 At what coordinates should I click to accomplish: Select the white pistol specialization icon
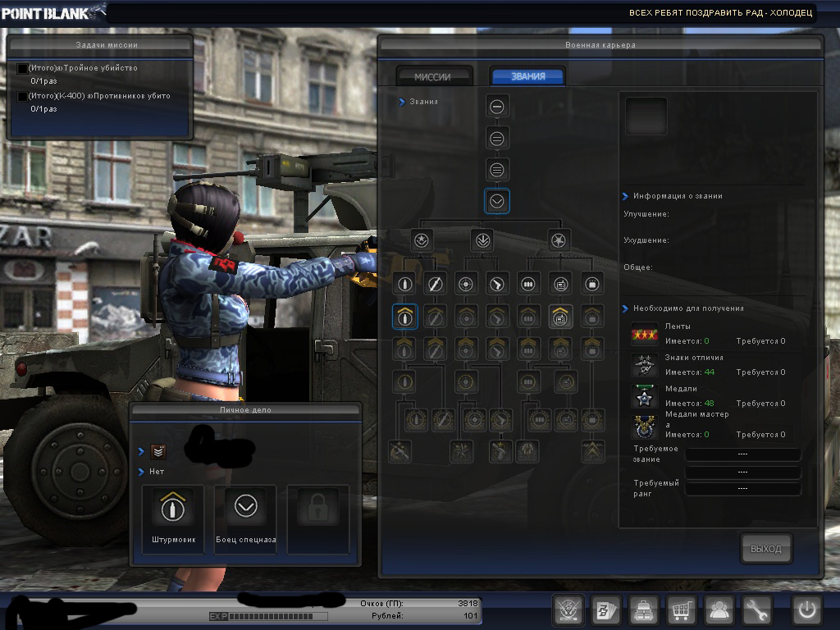497,284
